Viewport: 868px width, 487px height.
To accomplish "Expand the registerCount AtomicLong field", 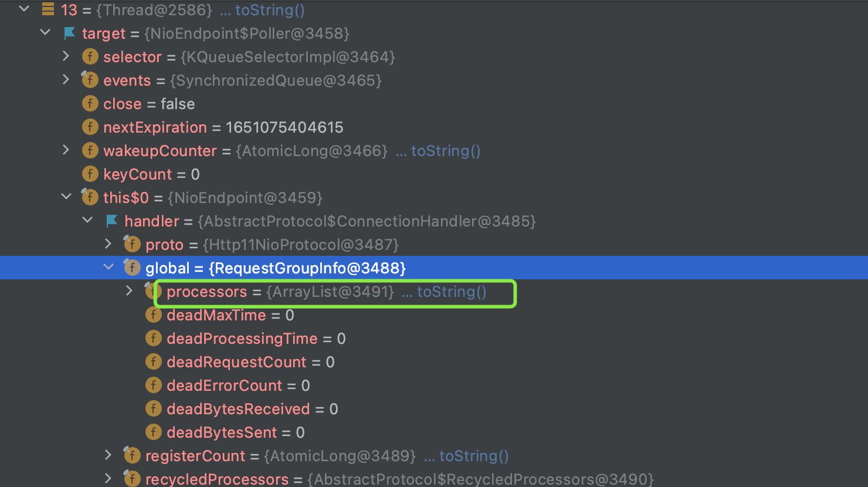I will [x=108, y=455].
